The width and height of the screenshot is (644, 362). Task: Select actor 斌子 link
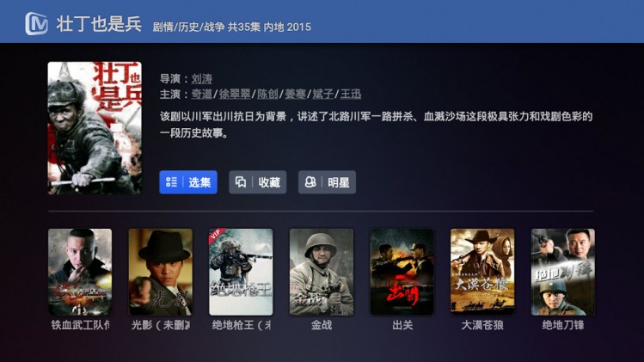coord(322,94)
